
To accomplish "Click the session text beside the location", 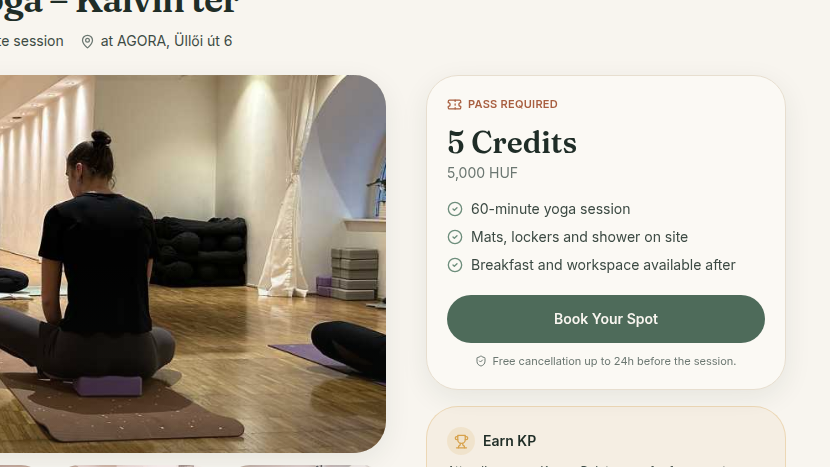I will [x=32, y=41].
